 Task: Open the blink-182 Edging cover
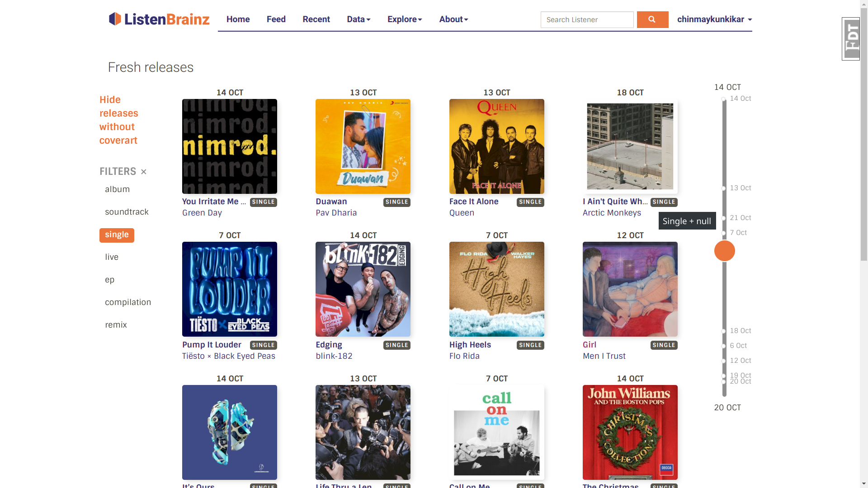click(363, 289)
